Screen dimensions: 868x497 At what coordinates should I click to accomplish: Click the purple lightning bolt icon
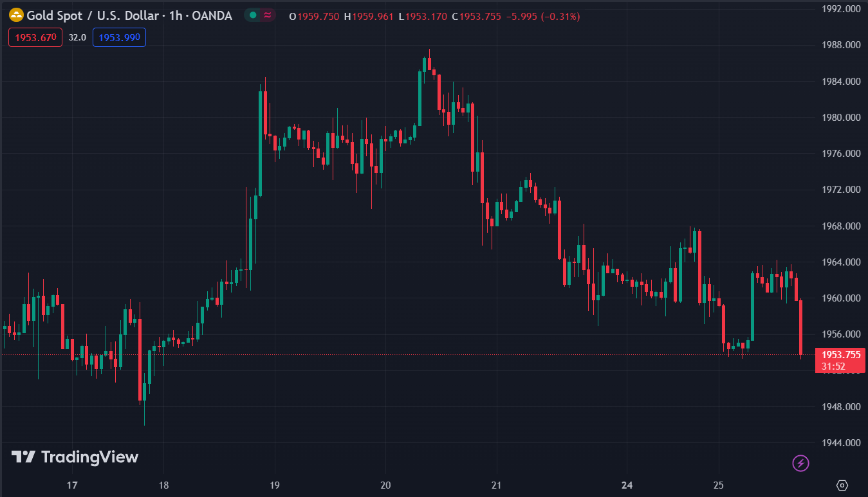click(800, 462)
